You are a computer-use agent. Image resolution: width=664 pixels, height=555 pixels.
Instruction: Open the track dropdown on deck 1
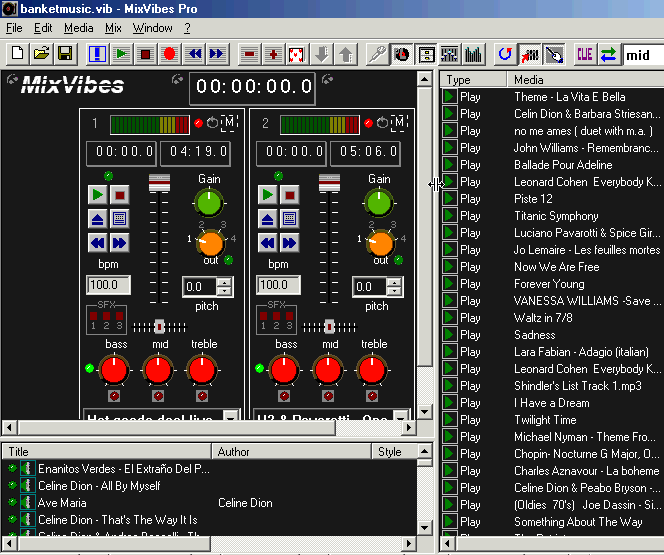pos(231,416)
